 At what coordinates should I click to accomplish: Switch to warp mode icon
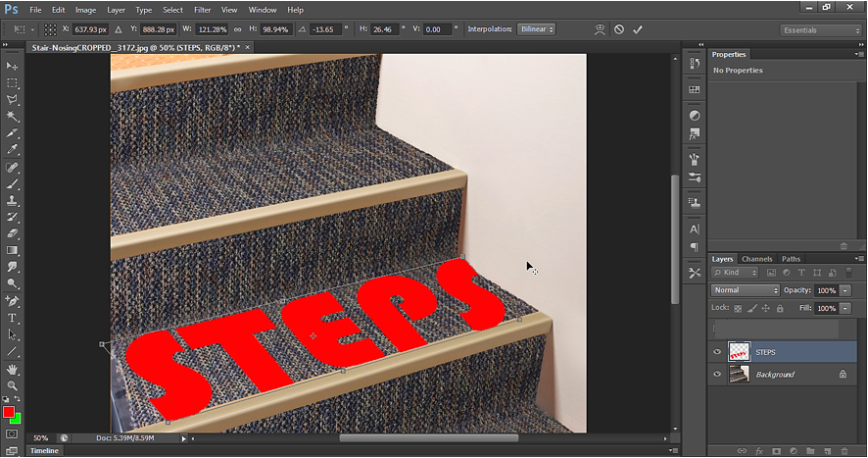point(600,30)
